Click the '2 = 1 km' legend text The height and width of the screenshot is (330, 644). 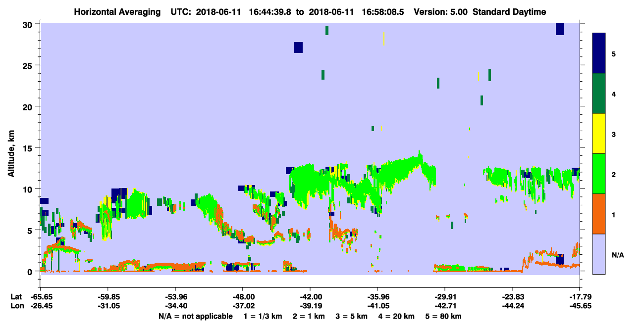[309, 316]
